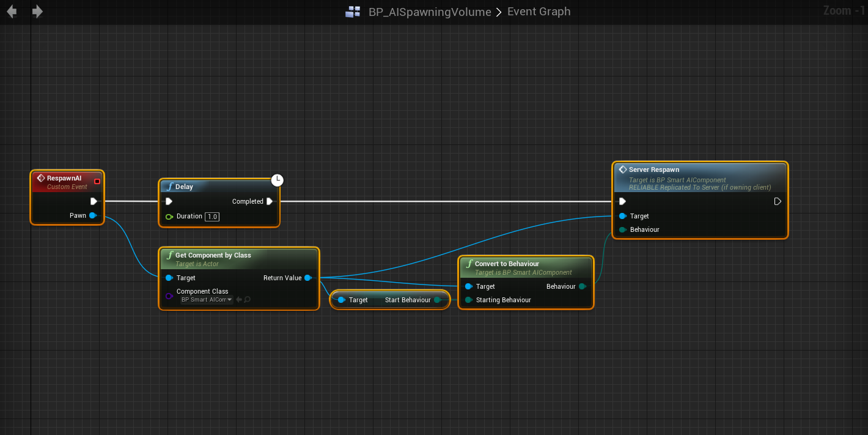Click the clock icon on the Delay node
The height and width of the screenshot is (435, 868).
278,180
